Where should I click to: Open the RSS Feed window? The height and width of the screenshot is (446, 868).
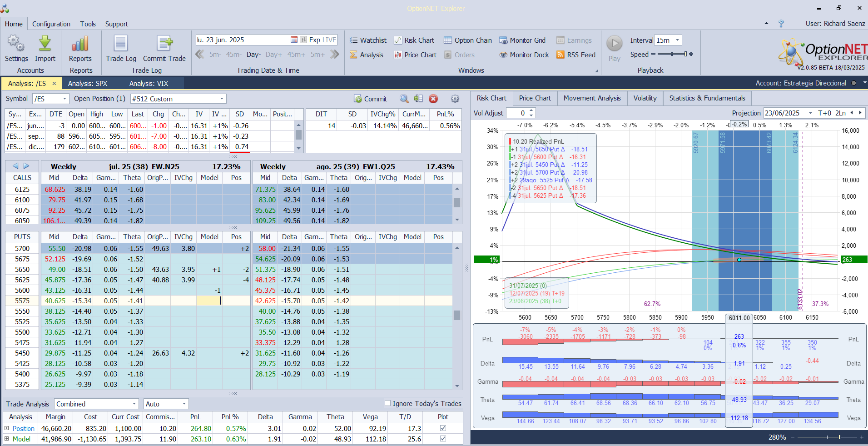point(575,55)
